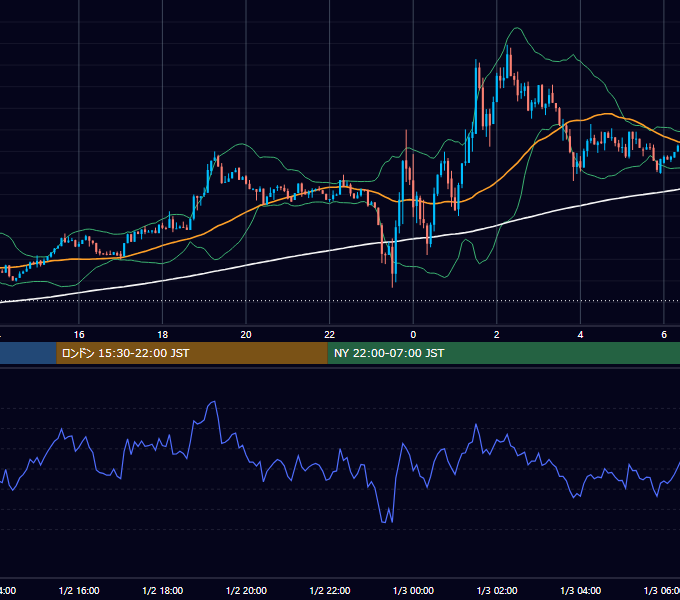Click the hour label 18 on upper axis
Screen dimensions: 680x600
pyautogui.click(x=163, y=335)
